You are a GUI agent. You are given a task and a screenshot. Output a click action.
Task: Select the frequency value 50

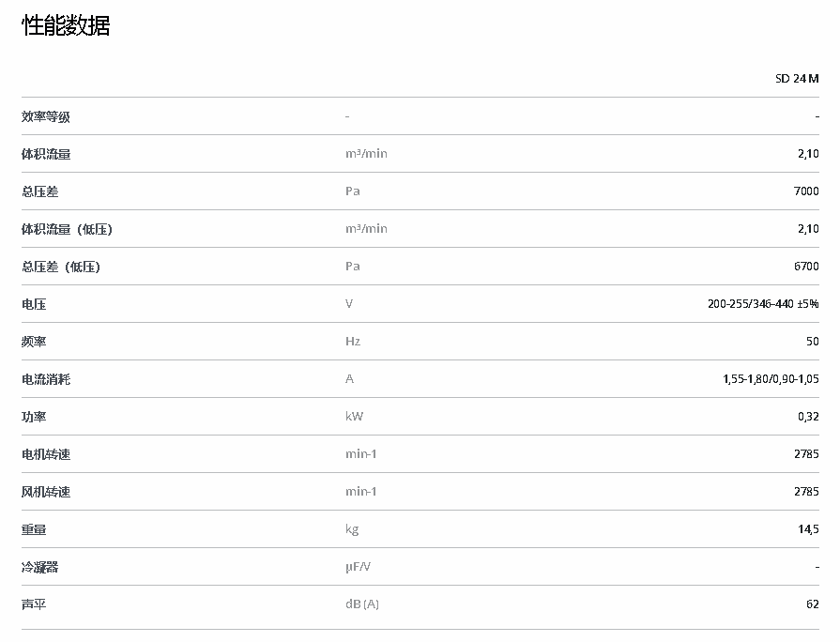coord(813,342)
